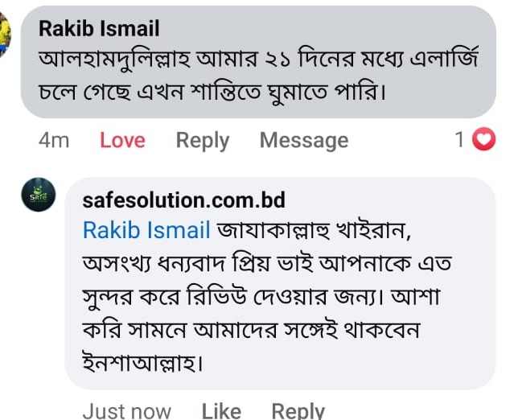Open the 4m comment timestamp
Image resolution: width=514 pixels, height=420 pixels.
coord(54,140)
